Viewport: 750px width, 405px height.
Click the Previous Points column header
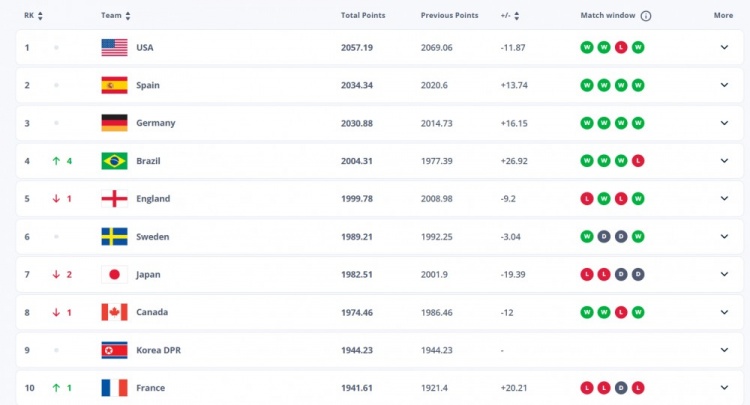point(449,16)
